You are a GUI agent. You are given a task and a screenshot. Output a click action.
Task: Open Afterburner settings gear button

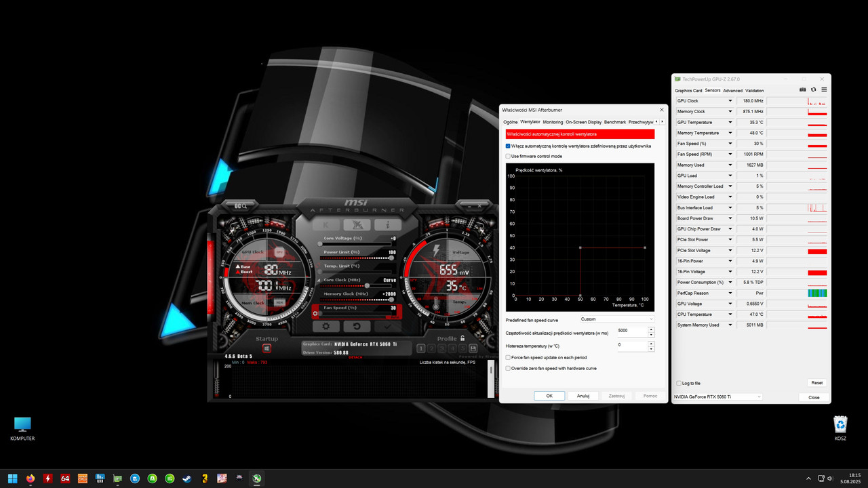point(325,326)
